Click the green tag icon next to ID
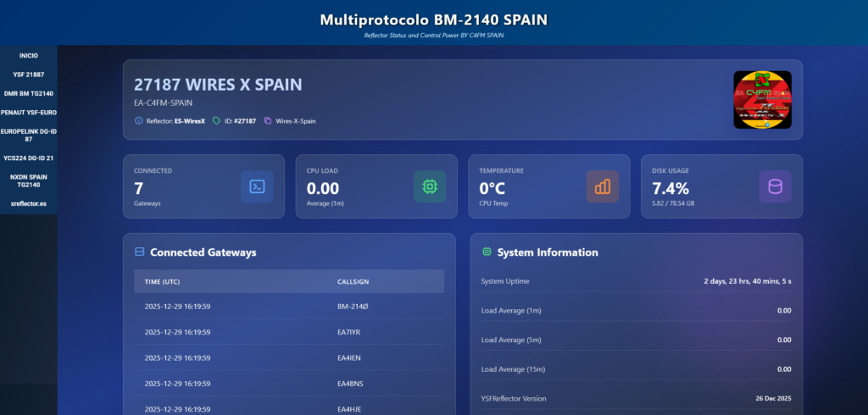868x415 pixels. (x=216, y=121)
